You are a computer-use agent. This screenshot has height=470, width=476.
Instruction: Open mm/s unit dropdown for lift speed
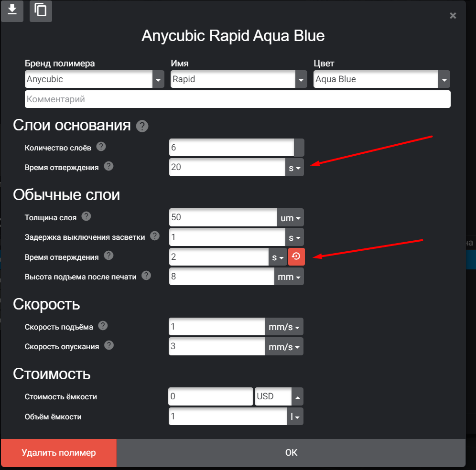(284, 327)
